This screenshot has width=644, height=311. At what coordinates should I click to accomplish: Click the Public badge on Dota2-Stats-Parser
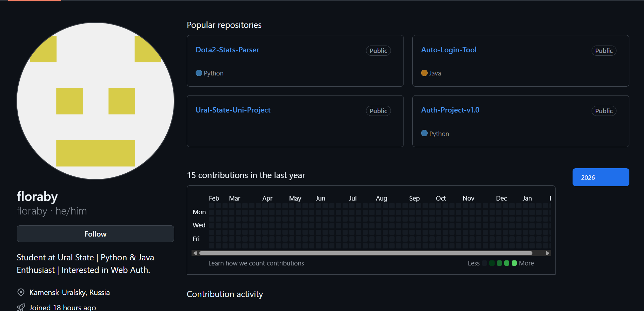pos(378,50)
